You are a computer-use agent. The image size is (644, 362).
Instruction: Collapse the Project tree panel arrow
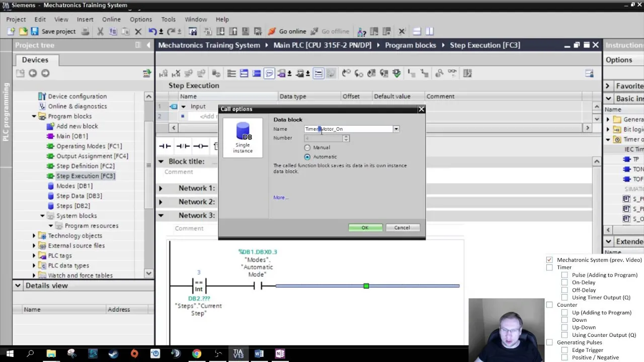coord(148,45)
